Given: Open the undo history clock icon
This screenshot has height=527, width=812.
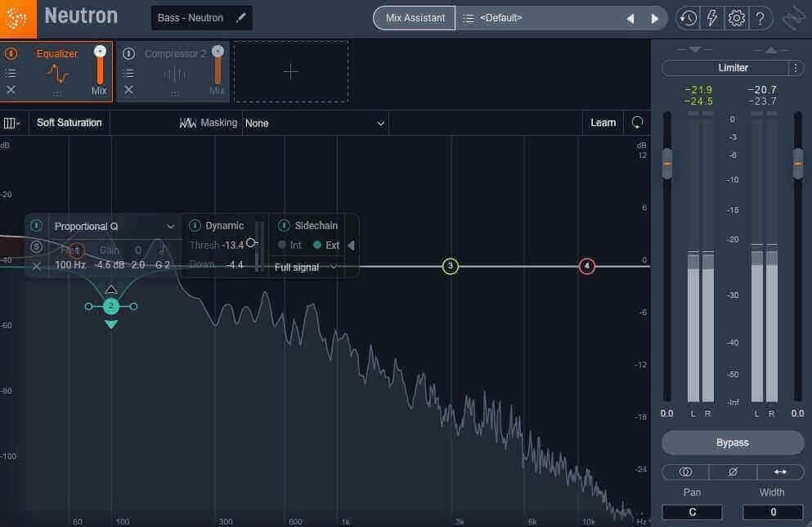Looking at the screenshot, I should click(x=689, y=19).
